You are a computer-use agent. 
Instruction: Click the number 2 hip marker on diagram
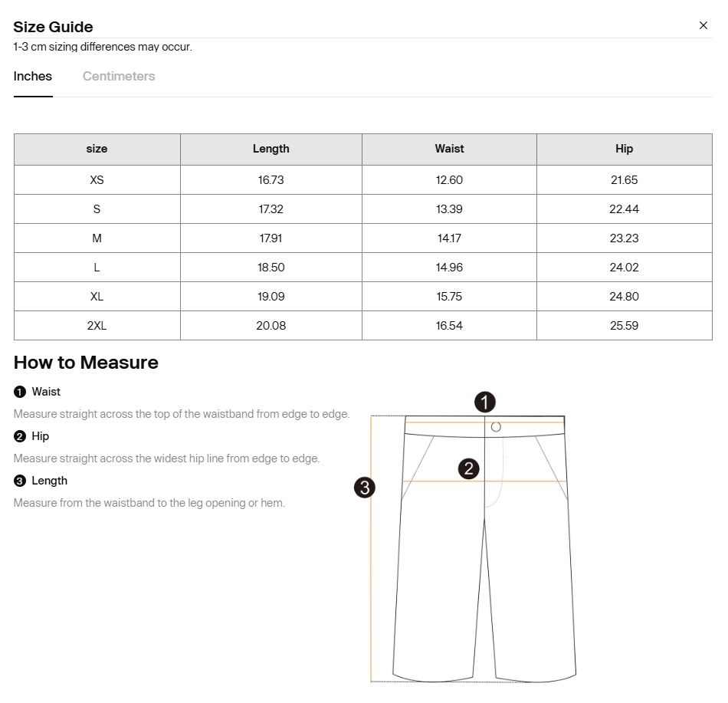469,468
